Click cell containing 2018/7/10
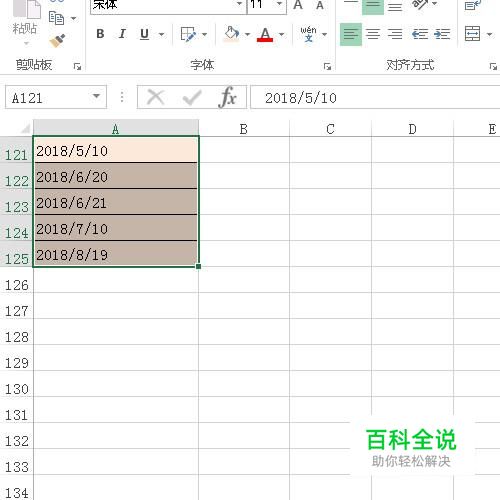Image resolution: width=500 pixels, height=500 pixels. pyautogui.click(x=116, y=228)
